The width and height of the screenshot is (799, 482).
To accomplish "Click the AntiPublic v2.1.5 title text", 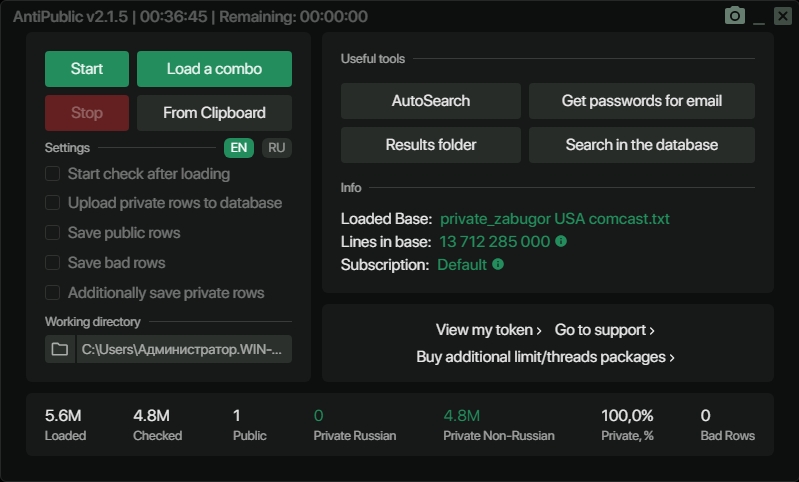I will [x=70, y=17].
